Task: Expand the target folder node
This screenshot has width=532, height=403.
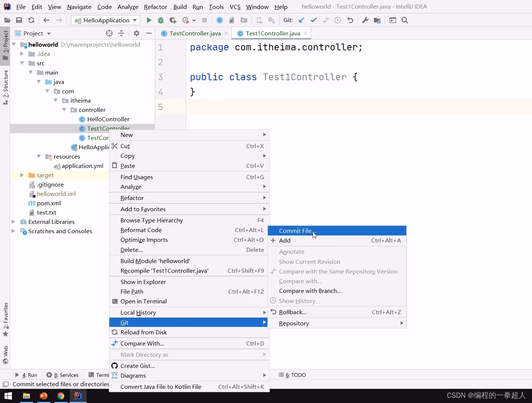Action: pyautogui.click(x=22, y=175)
